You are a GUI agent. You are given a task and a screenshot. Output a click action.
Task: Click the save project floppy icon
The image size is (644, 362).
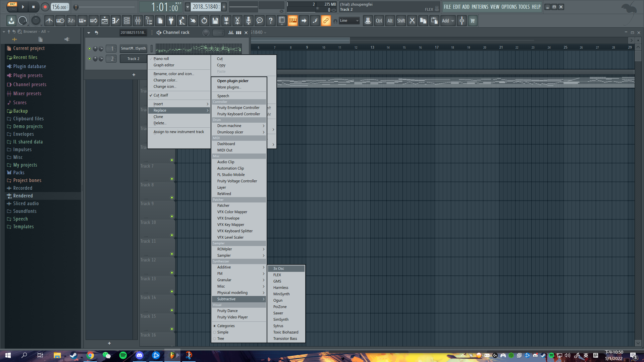(x=215, y=21)
